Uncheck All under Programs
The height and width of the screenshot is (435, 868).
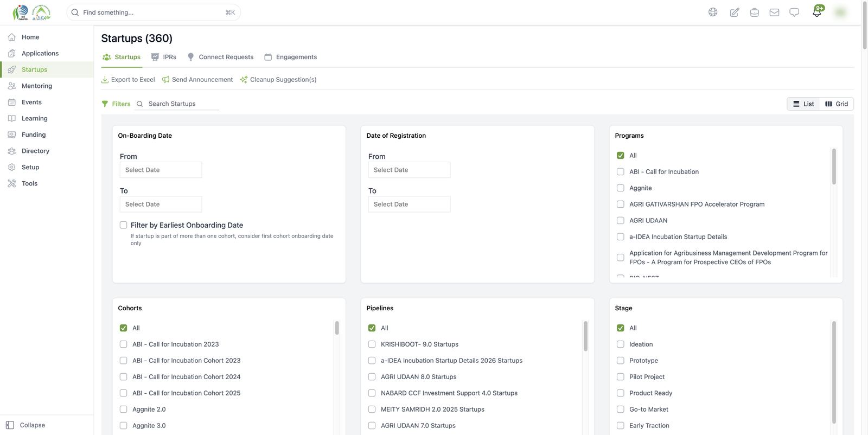[620, 156]
